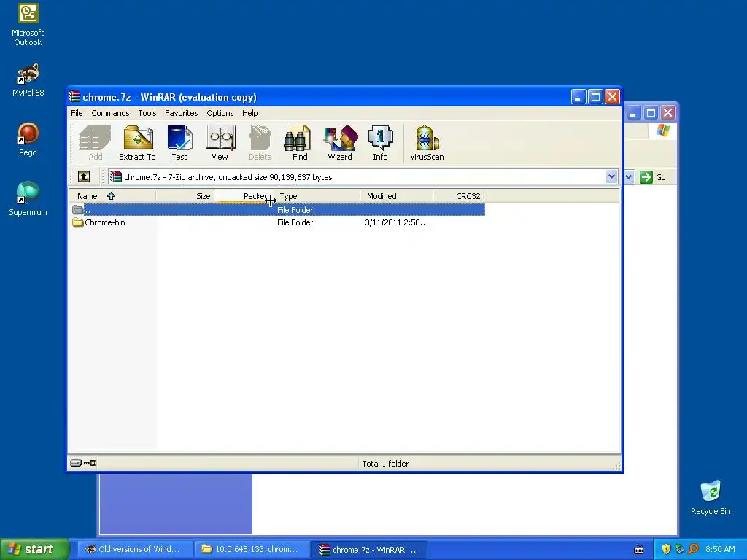
Task: Click the Start button
Action: coord(35,549)
